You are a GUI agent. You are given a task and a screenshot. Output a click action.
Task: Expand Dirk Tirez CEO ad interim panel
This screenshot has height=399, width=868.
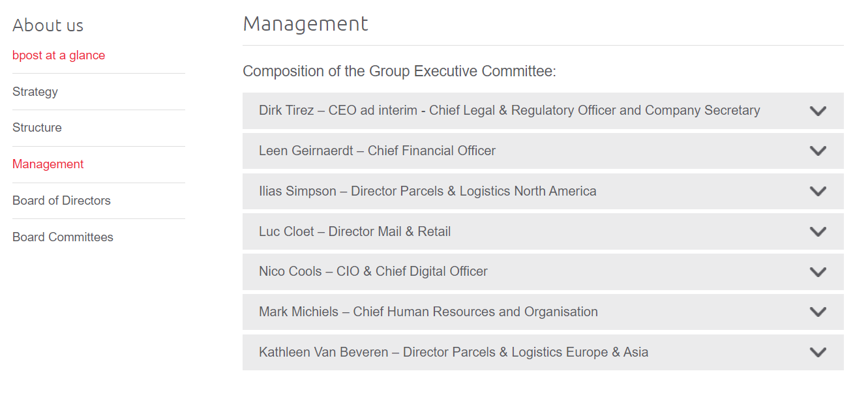(x=509, y=111)
